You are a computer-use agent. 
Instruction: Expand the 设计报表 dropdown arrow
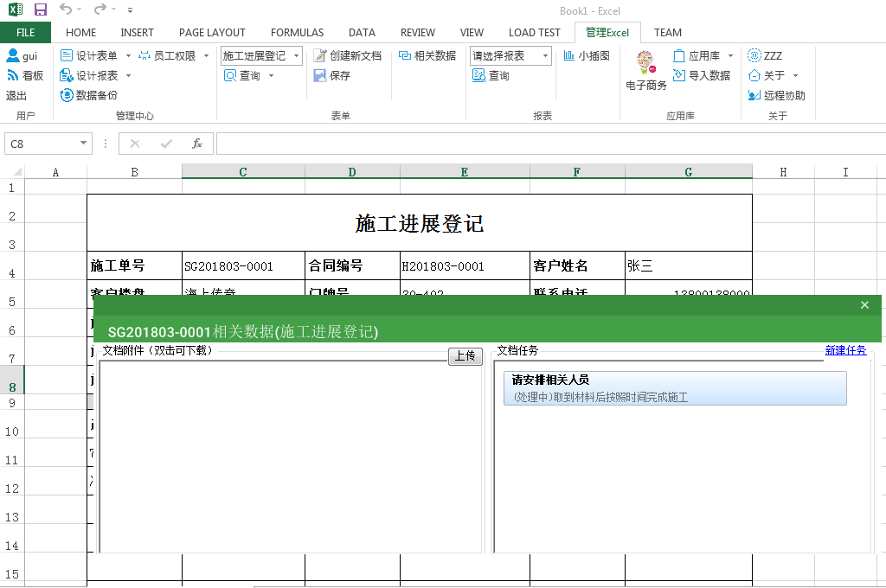pos(128,76)
